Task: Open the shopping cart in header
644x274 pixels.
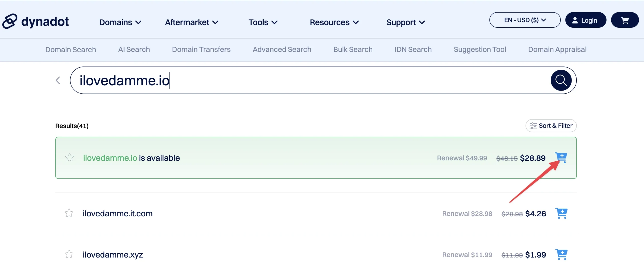Action: click(625, 20)
